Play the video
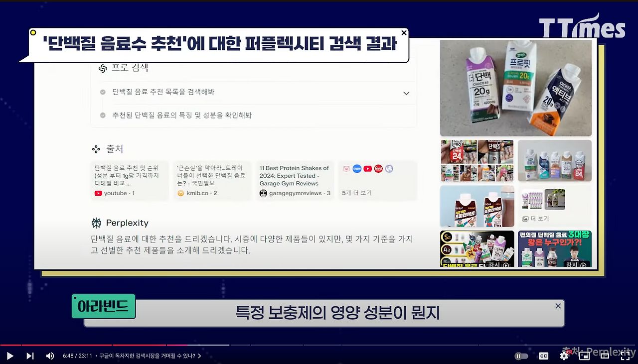Screen dimensions: 638x364 pyautogui.click(x=10, y=356)
